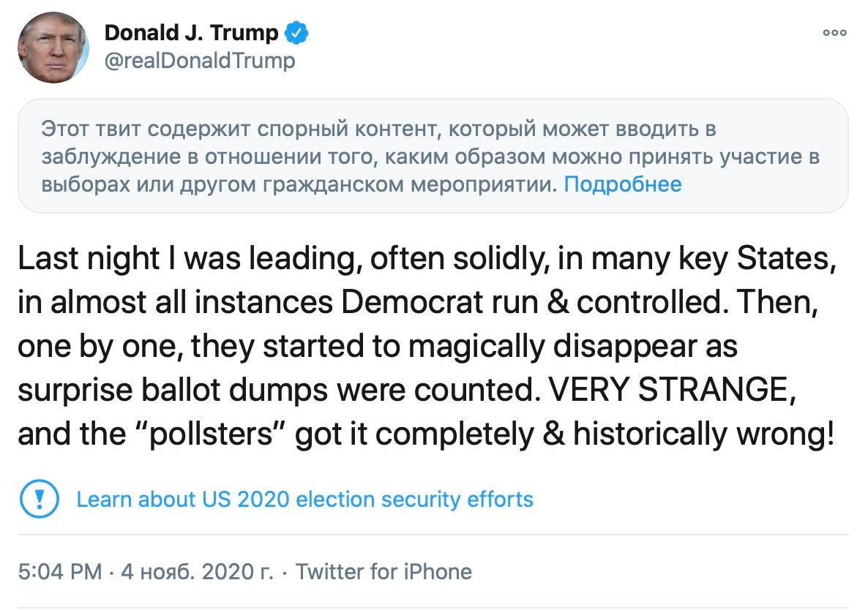
Task: Open the Donald J. Trump display name
Action: click(192, 33)
